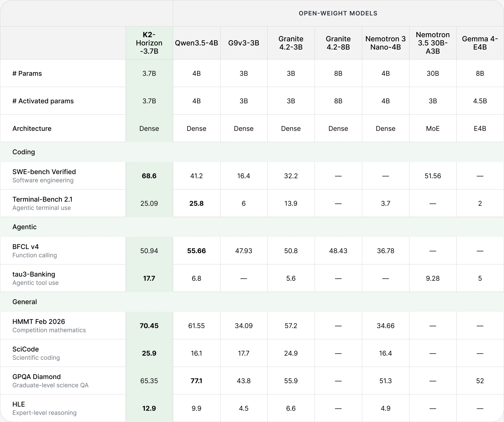Click the 6.8 tau3-Banking score
This screenshot has height=422, width=504.
click(197, 278)
